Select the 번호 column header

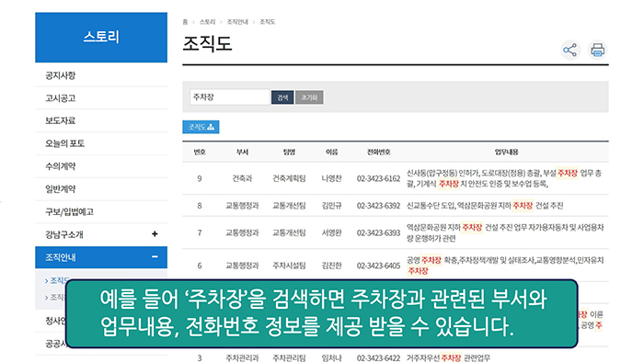coord(200,153)
